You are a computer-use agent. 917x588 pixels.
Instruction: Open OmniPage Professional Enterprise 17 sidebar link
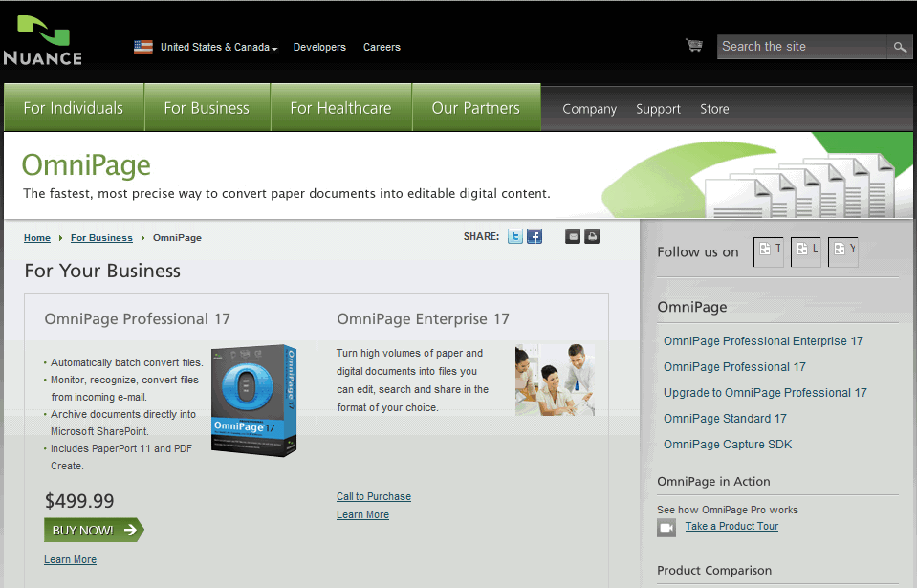[x=763, y=340]
